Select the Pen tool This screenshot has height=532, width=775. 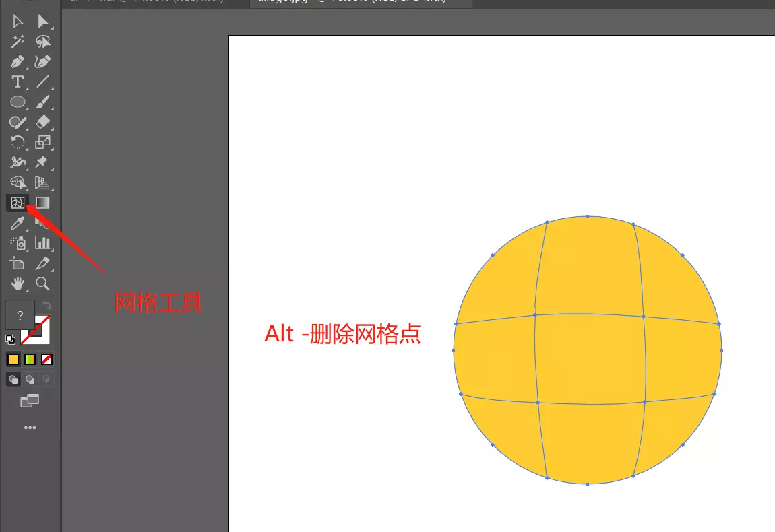point(18,62)
